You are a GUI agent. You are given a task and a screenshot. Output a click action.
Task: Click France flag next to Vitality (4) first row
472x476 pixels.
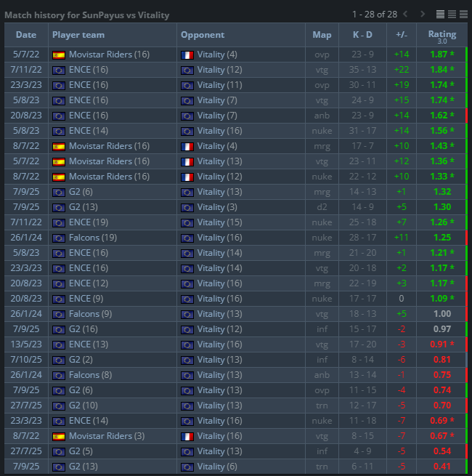(187, 55)
